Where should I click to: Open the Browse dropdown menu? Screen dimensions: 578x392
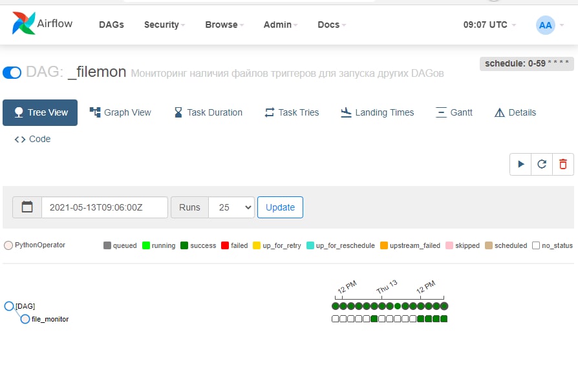click(x=224, y=25)
